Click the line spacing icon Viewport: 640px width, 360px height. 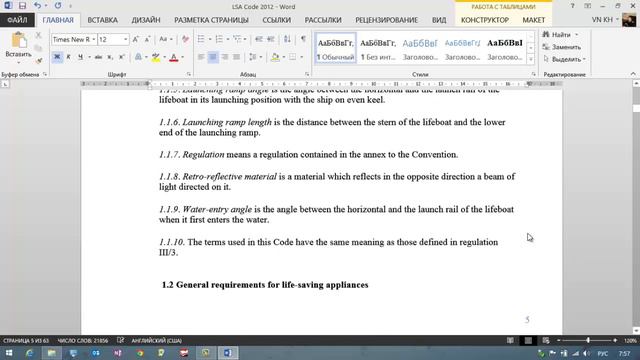click(x=253, y=57)
